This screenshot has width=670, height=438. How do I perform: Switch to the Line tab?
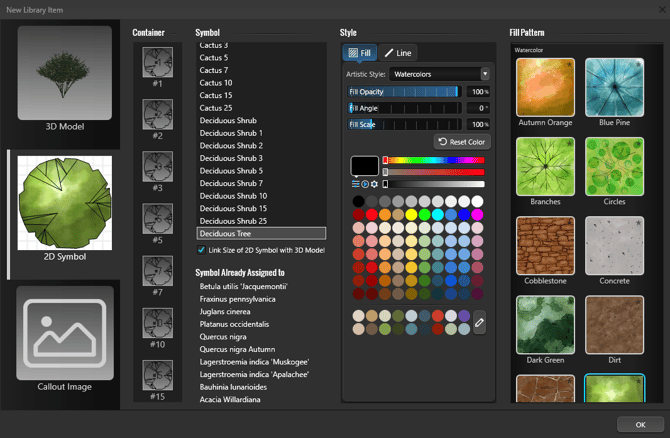[397, 53]
